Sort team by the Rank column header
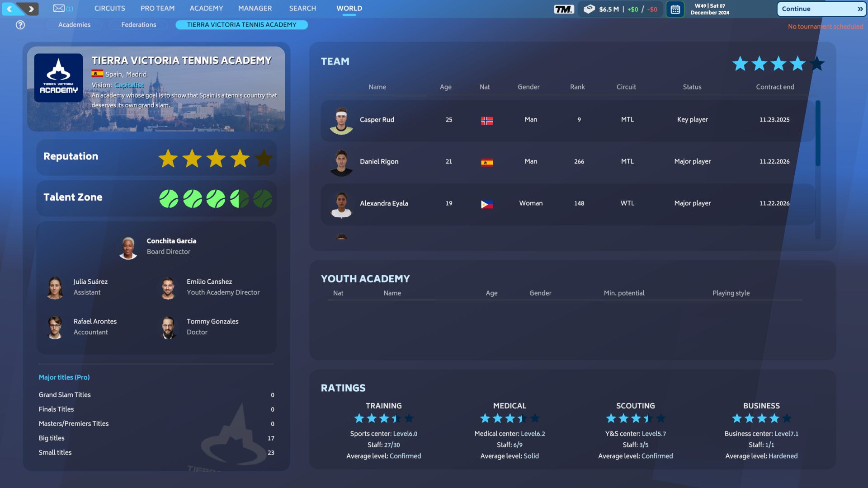This screenshot has height=488, width=868. pos(577,87)
